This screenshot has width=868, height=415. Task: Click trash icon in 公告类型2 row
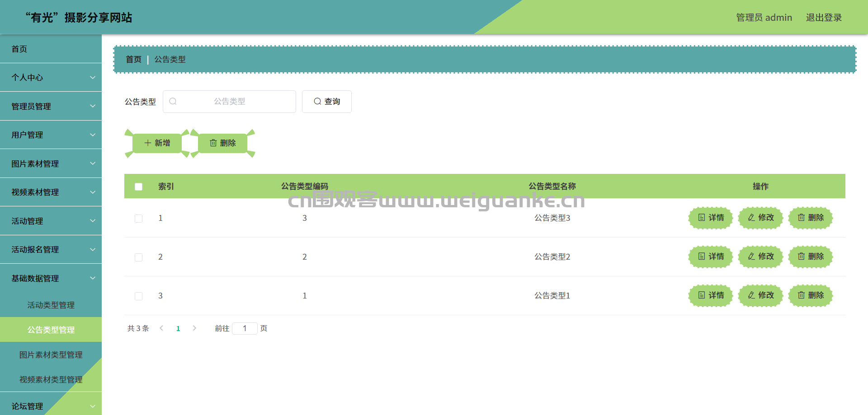801,256
